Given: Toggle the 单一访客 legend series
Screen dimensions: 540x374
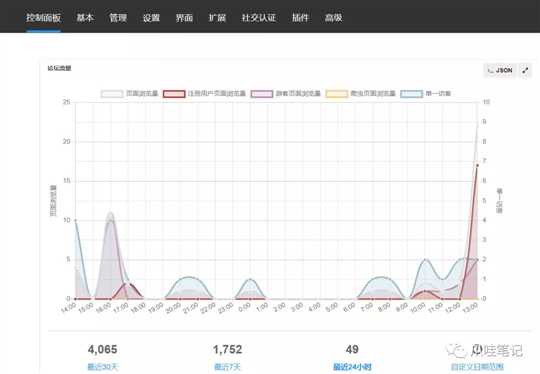Looking at the screenshot, I should click(426, 93).
